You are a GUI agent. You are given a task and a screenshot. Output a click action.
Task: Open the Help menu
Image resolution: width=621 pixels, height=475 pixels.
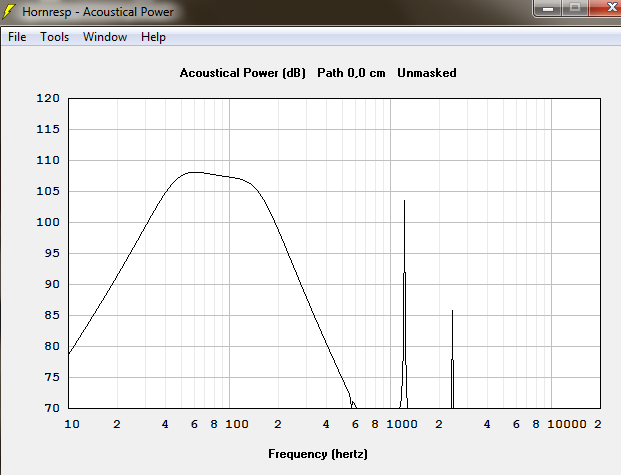tap(153, 37)
